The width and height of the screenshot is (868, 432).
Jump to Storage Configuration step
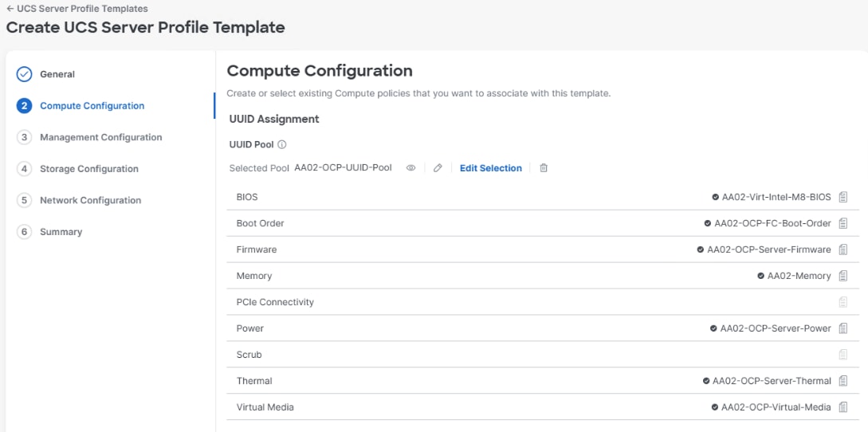pos(89,169)
